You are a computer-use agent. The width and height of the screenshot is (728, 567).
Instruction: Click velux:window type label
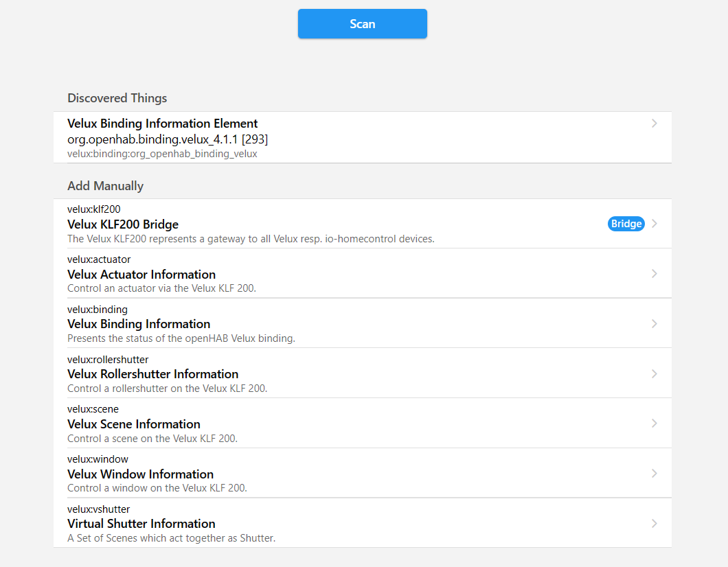pyautogui.click(x=98, y=459)
